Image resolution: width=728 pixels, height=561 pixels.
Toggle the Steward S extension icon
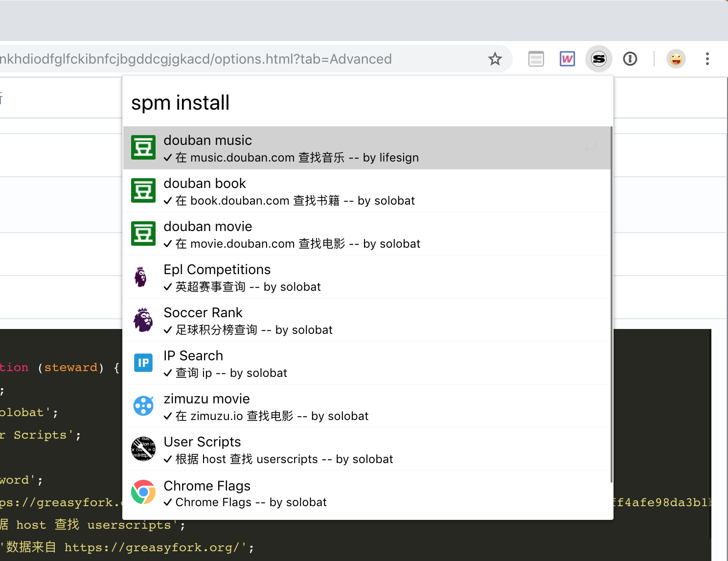coord(599,59)
